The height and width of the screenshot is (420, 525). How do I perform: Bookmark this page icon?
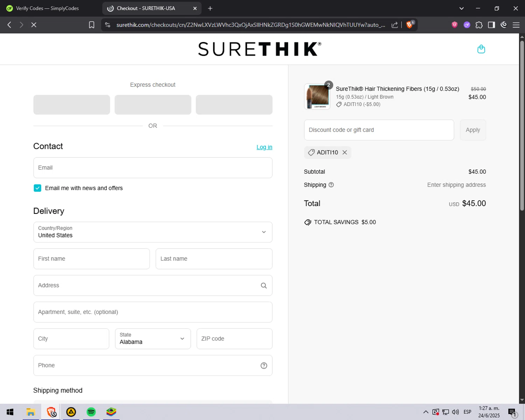(x=92, y=25)
